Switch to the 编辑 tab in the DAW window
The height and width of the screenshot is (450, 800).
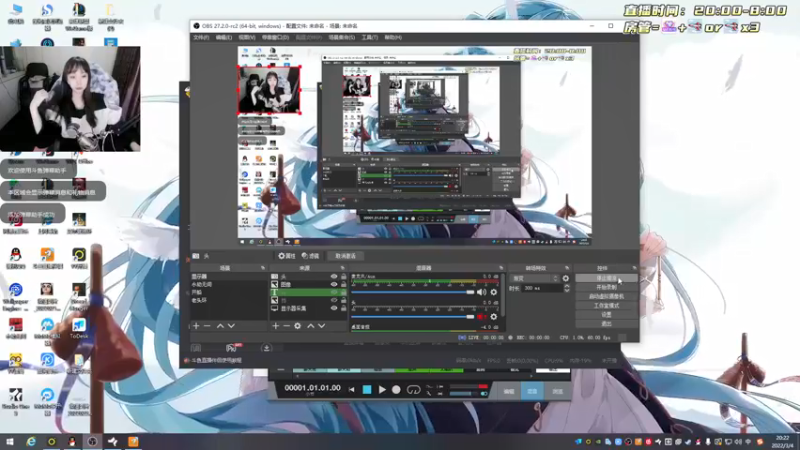pyautogui.click(x=509, y=391)
